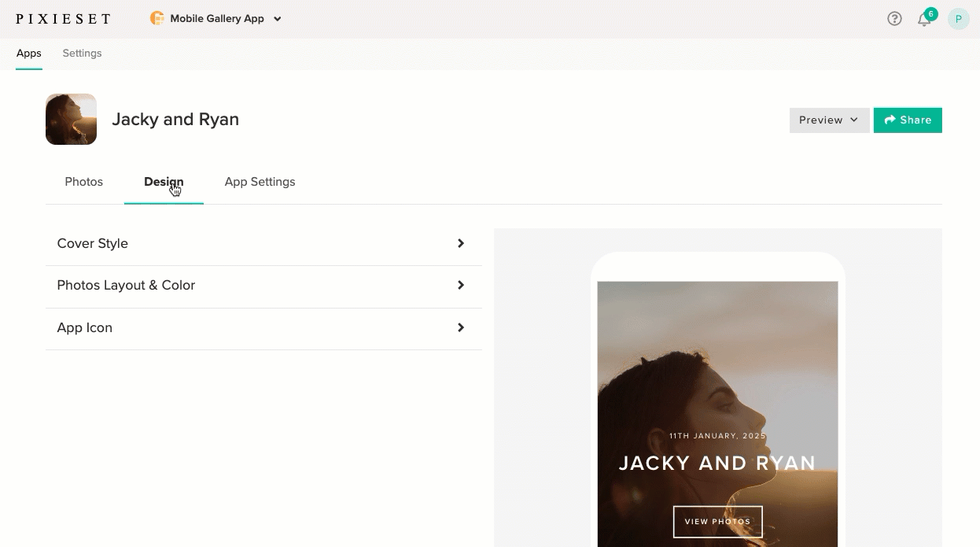Go to the Settings tab
This screenshot has width=980, height=547.
click(x=83, y=54)
